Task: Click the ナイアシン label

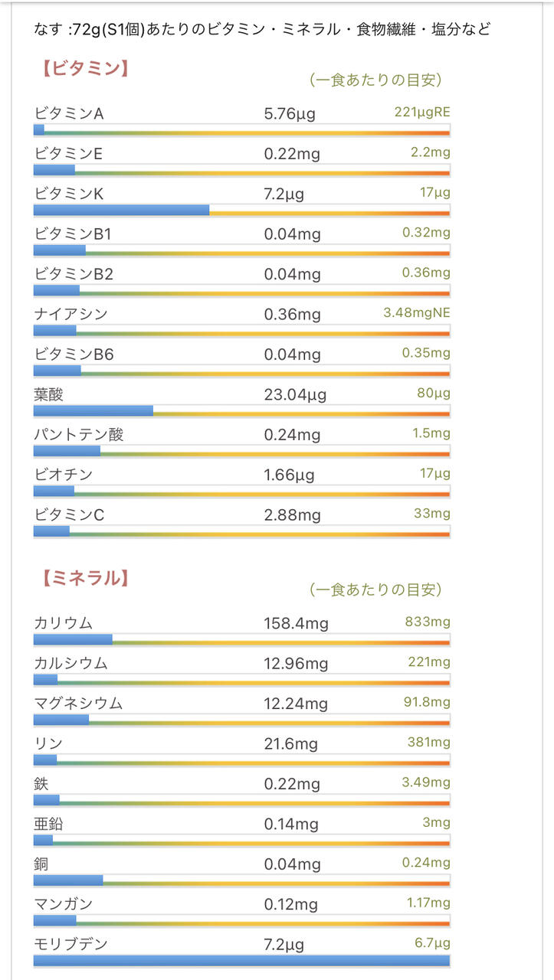Action: click(70, 314)
